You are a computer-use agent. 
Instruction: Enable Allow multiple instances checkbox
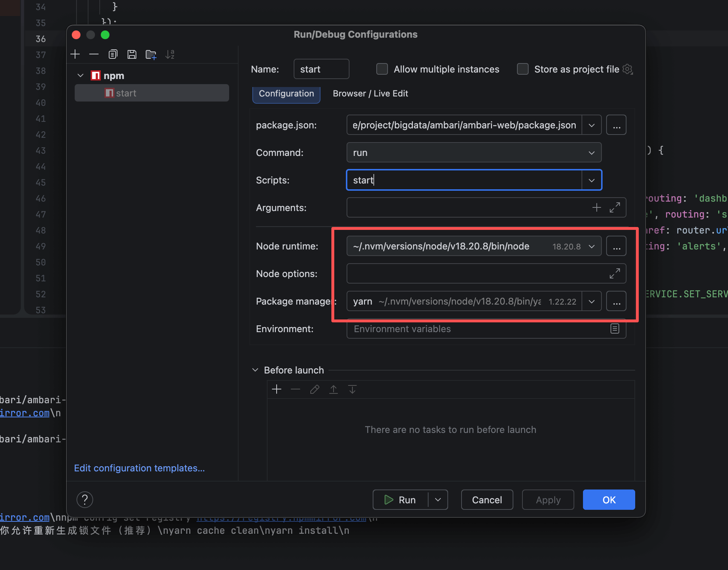[382, 69]
